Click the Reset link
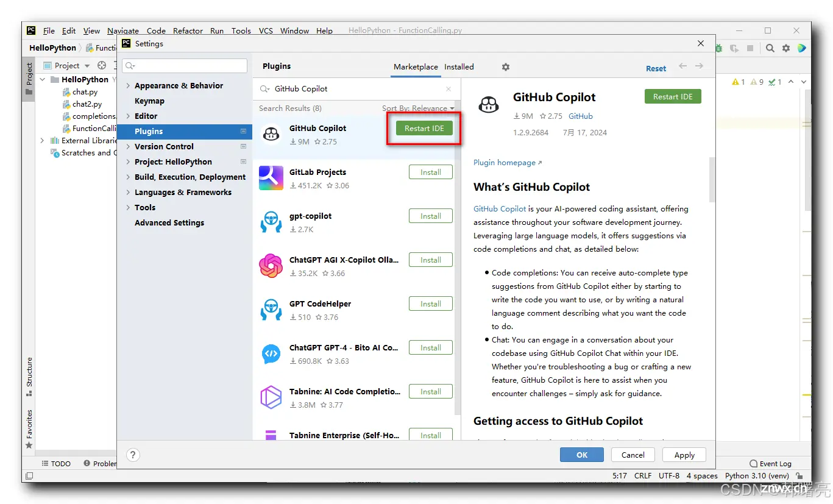This screenshot has height=504, width=833. coord(656,68)
